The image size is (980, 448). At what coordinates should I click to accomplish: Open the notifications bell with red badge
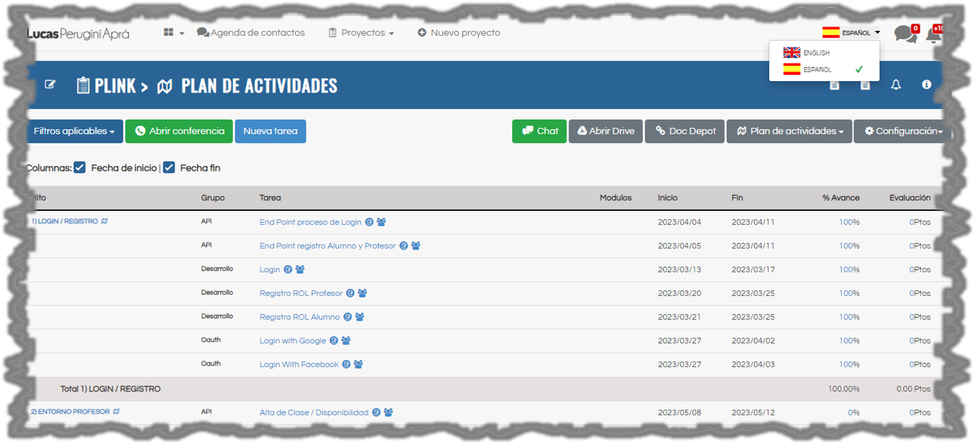click(933, 35)
